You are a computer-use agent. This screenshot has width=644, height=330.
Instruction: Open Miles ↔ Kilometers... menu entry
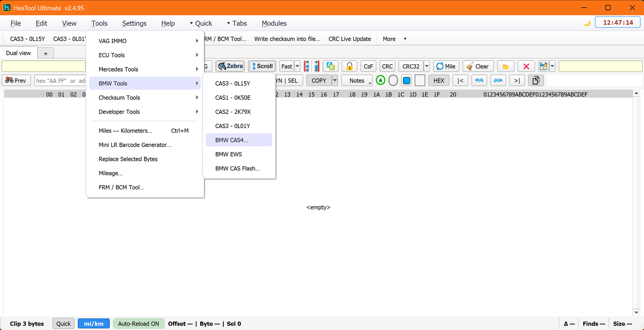tap(145, 131)
